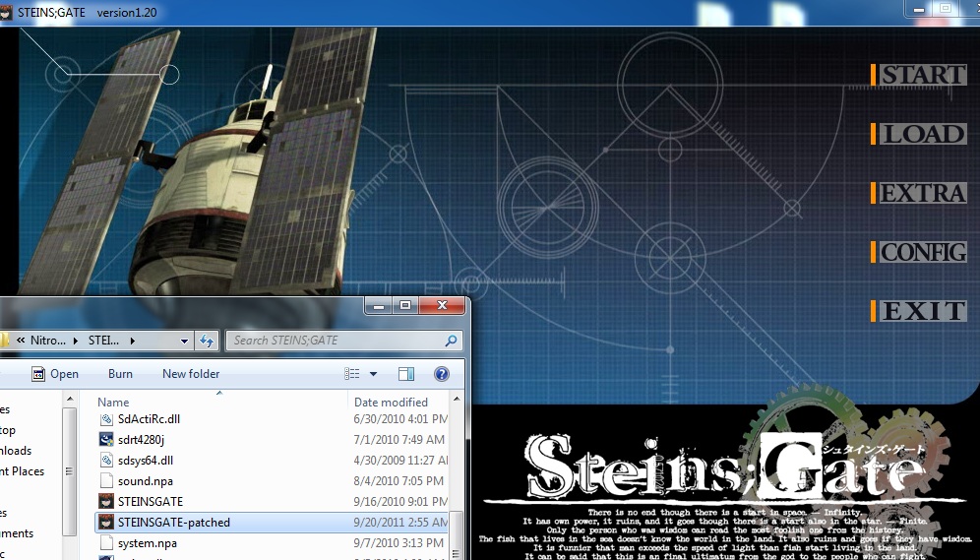Expand the view options dropdown arrow
This screenshot has height=560, width=980.
click(x=373, y=374)
